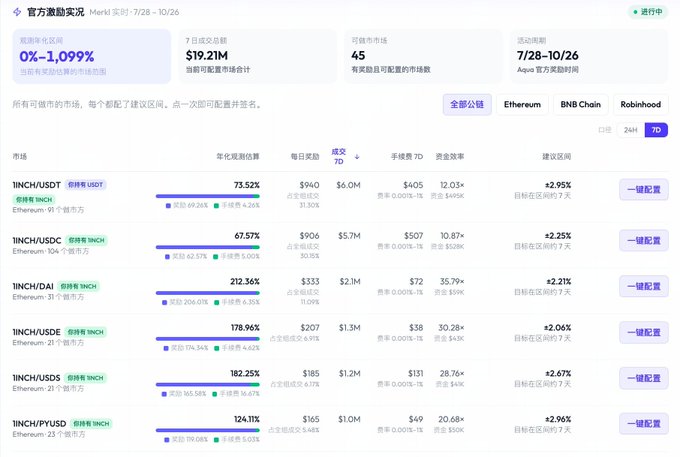This screenshot has height=457, width=680.
Task: Click the 178.96% APR value
Action: (245, 327)
